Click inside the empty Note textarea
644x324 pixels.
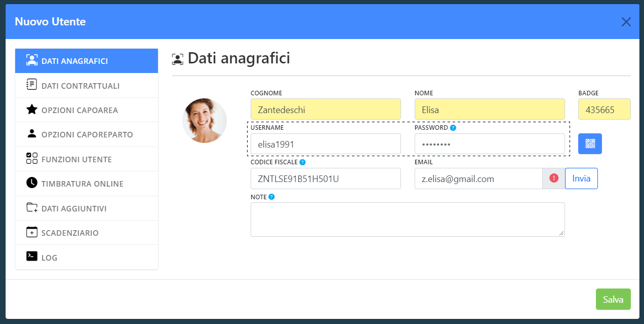[x=407, y=220]
